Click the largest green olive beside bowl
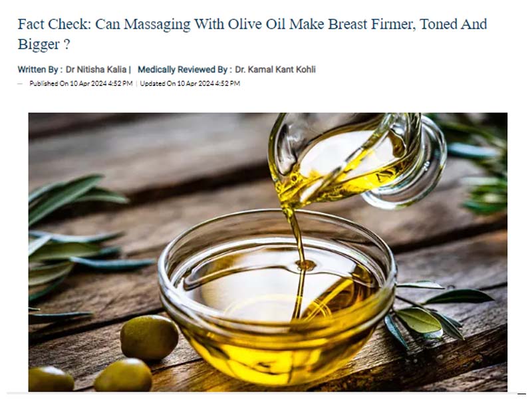 tap(150, 337)
